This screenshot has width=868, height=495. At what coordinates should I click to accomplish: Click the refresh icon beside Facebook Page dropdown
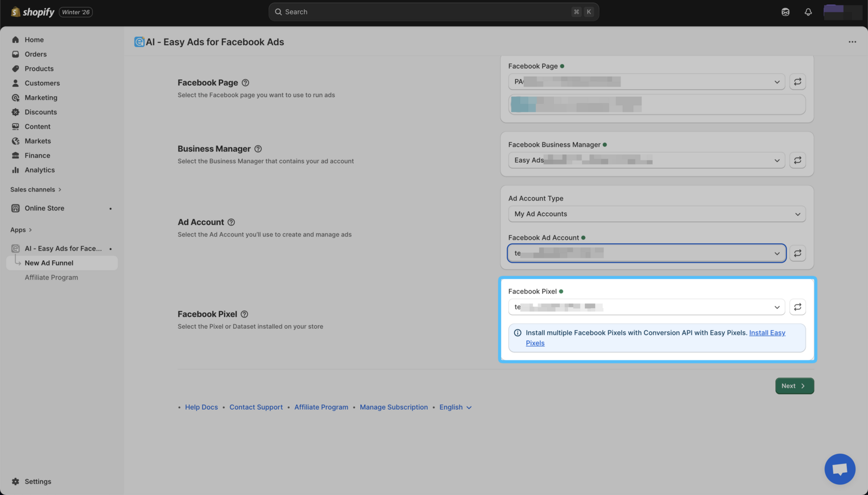[797, 82]
